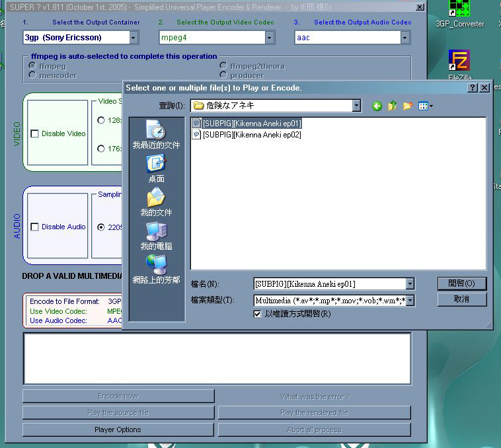Select file icon for Kikenna Aneki ep01
The width and height of the screenshot is (501, 448).
[x=196, y=124]
